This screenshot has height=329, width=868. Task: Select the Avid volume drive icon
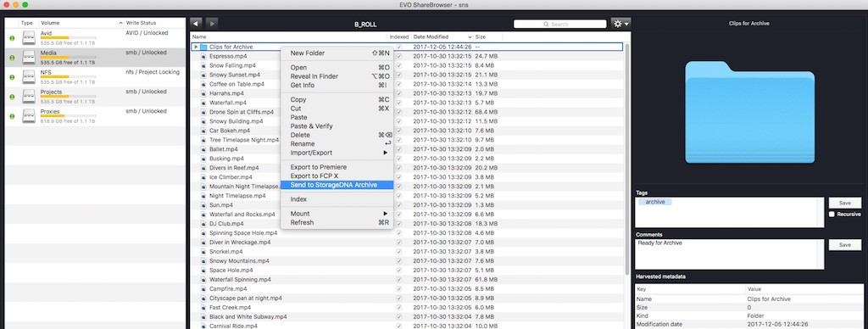[29, 38]
